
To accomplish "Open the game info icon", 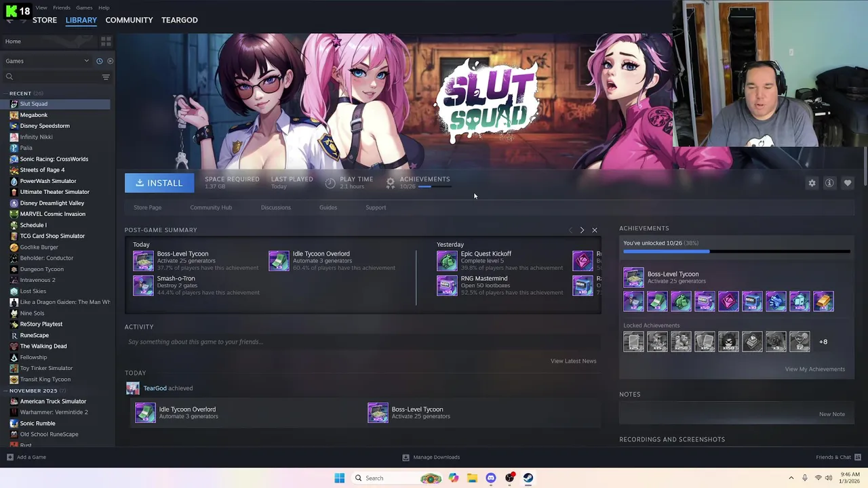I will click(x=829, y=183).
